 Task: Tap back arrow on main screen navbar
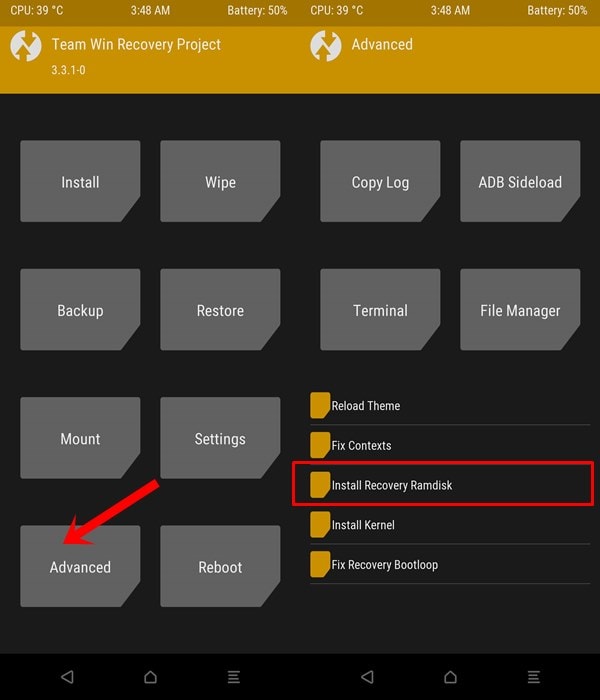(67, 677)
